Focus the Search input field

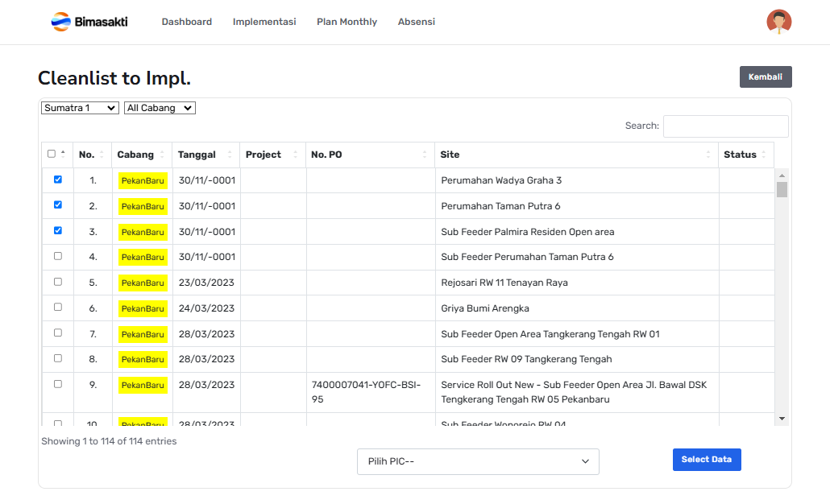pyautogui.click(x=725, y=126)
